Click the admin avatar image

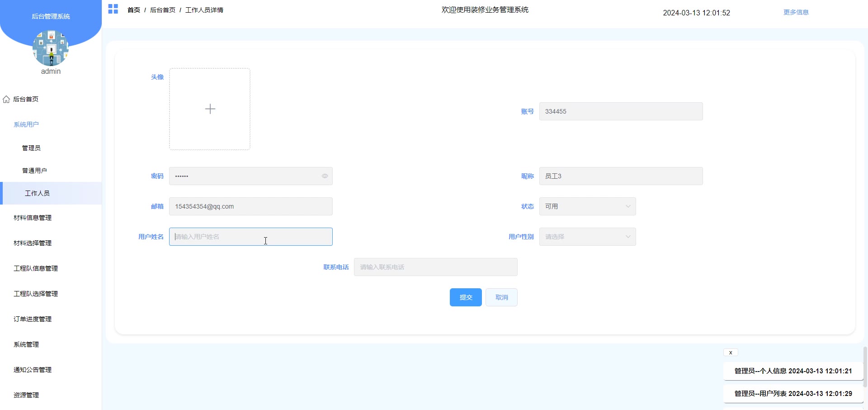[x=51, y=48]
